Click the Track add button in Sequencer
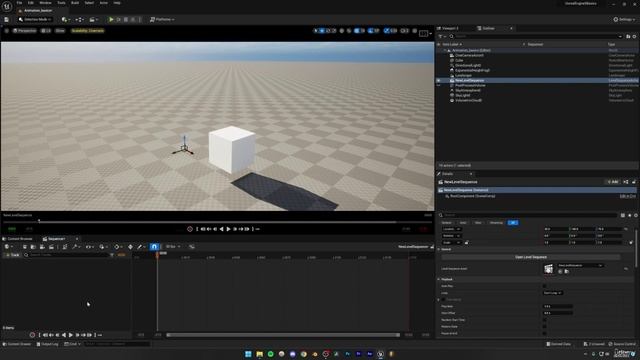The image size is (640, 360). [x=13, y=255]
